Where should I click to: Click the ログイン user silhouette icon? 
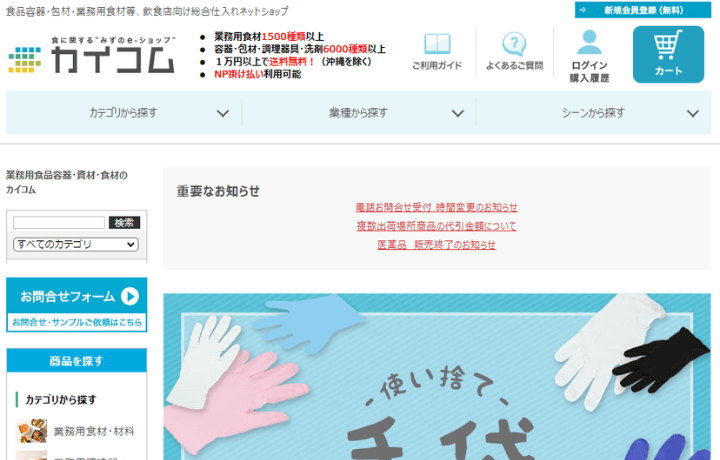[589, 42]
